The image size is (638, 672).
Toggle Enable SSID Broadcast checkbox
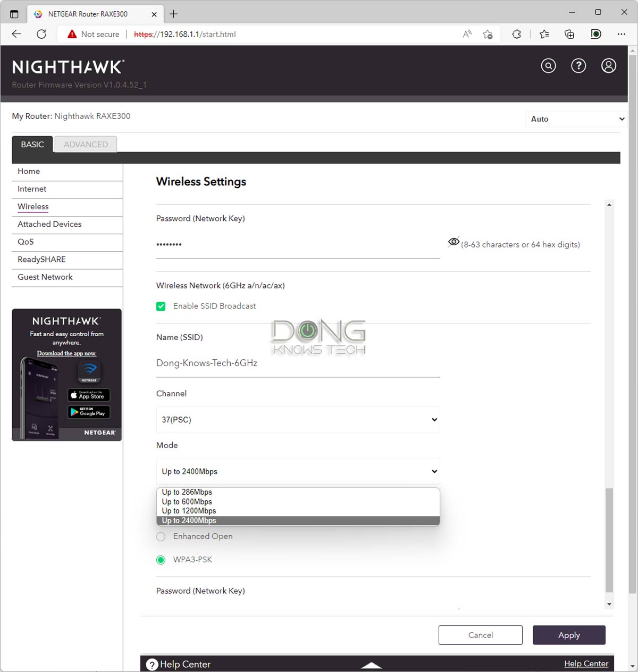click(x=161, y=306)
